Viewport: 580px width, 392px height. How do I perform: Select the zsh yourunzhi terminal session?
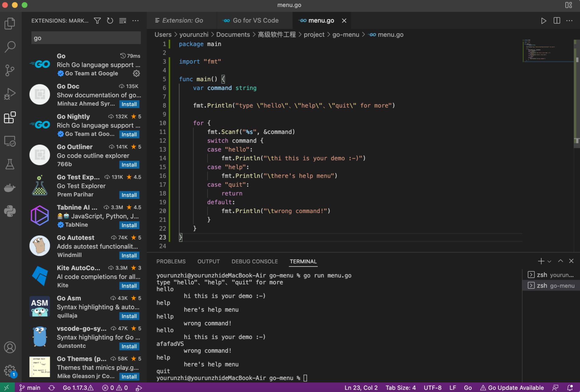tap(551, 275)
